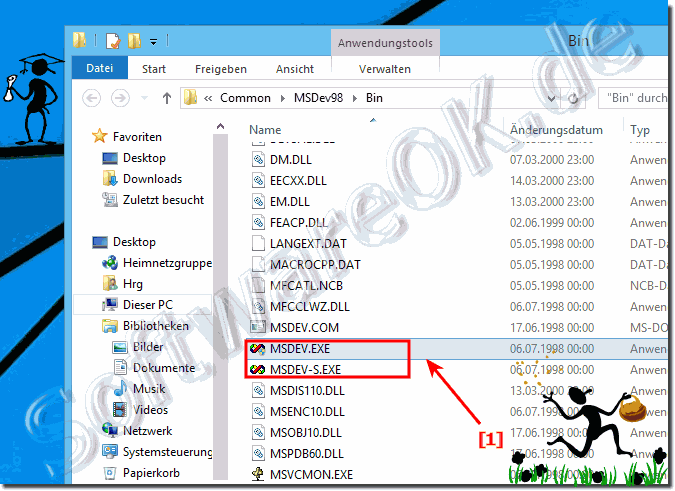Viewport: 675px width, 491px height.
Task: Select the MACROCPP.DAT file icon
Action: coord(258,265)
